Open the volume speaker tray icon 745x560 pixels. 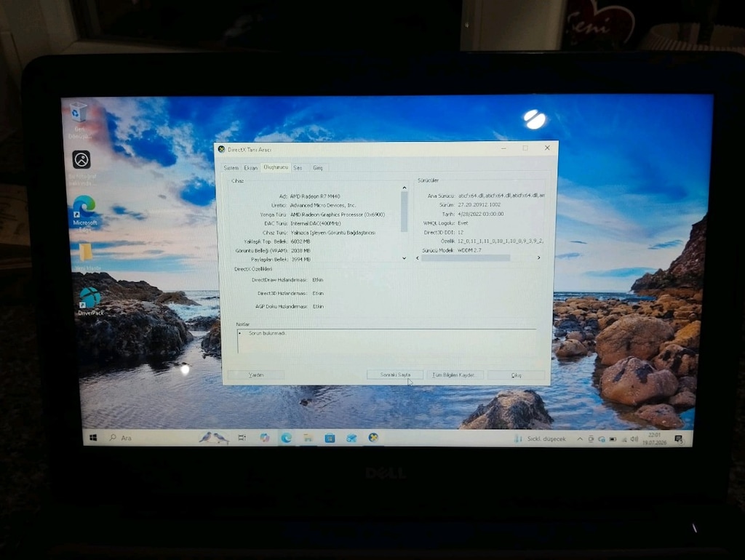[634, 439]
